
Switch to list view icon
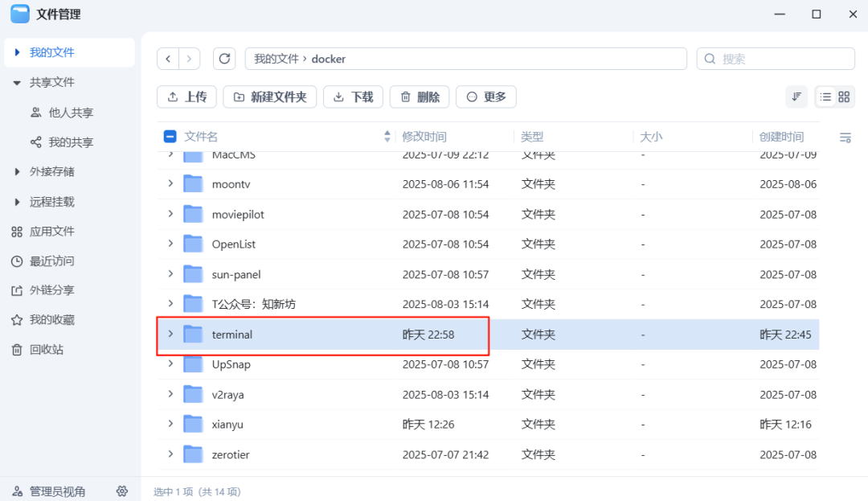[825, 97]
